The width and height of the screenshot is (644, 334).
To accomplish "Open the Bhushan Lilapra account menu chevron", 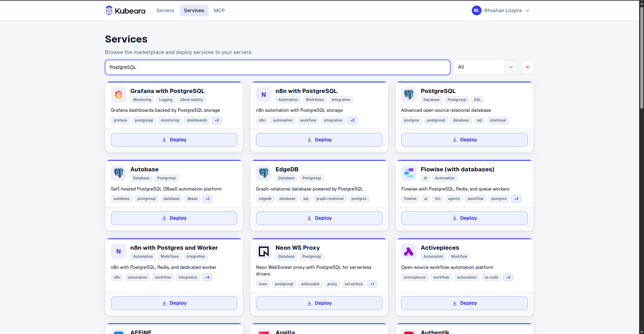I will (527, 10).
